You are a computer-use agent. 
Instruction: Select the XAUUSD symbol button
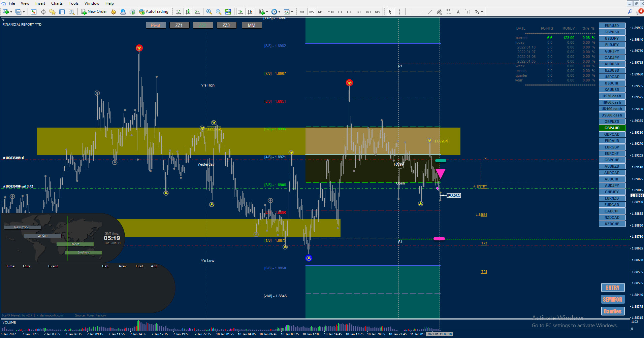pos(612,90)
